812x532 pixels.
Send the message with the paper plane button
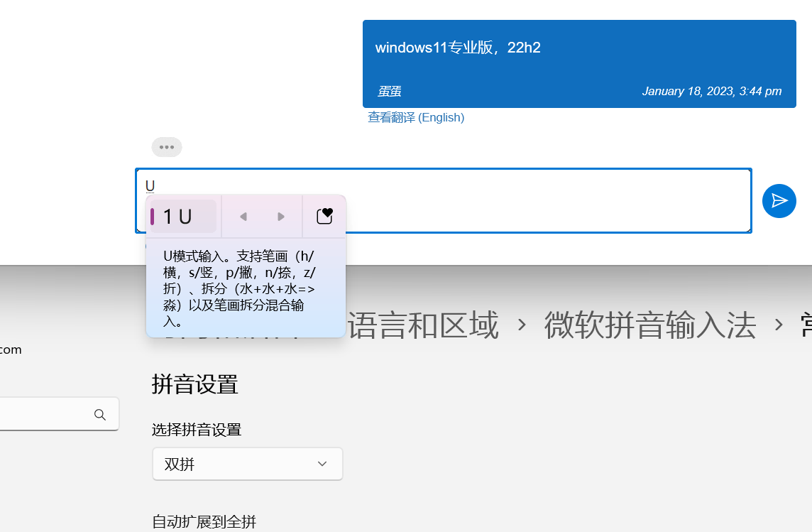click(779, 201)
